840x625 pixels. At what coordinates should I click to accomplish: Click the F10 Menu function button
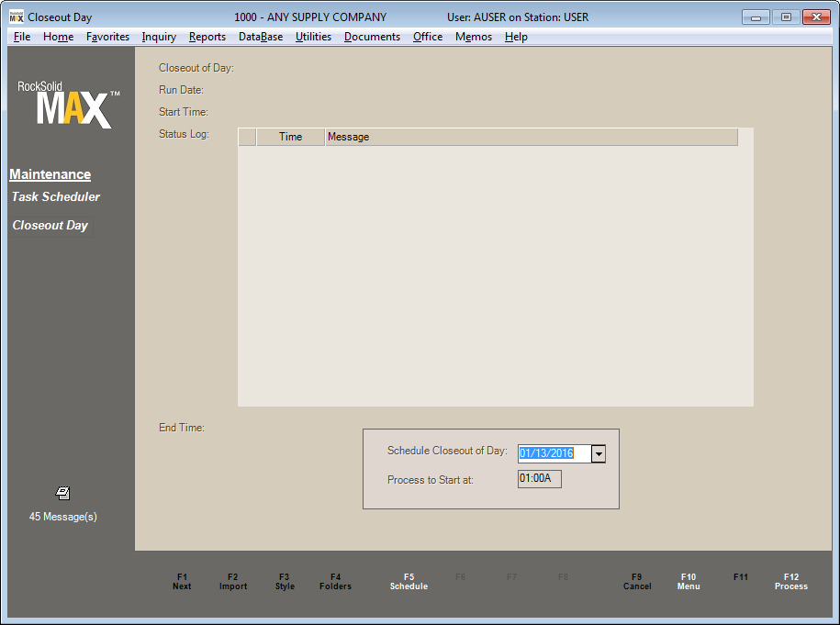[689, 582]
